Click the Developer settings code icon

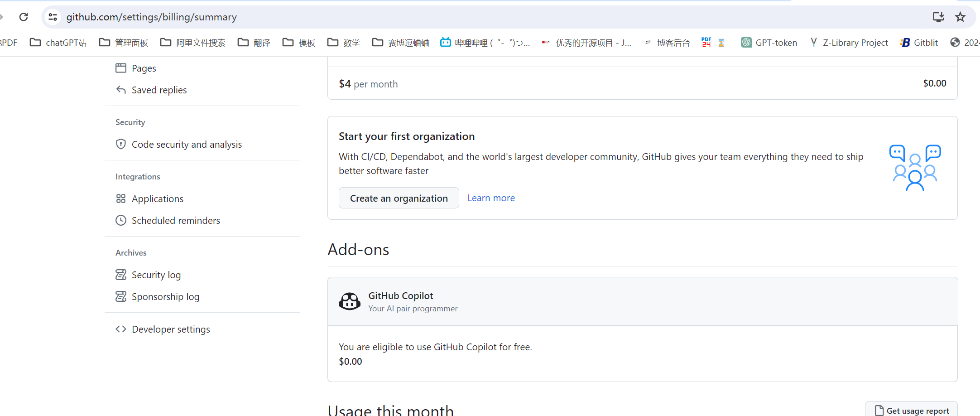click(121, 329)
